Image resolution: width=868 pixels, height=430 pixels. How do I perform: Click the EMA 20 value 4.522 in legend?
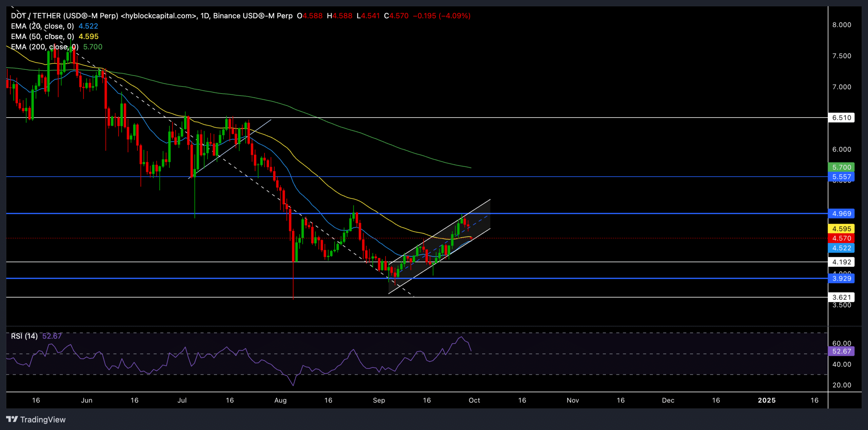click(88, 26)
